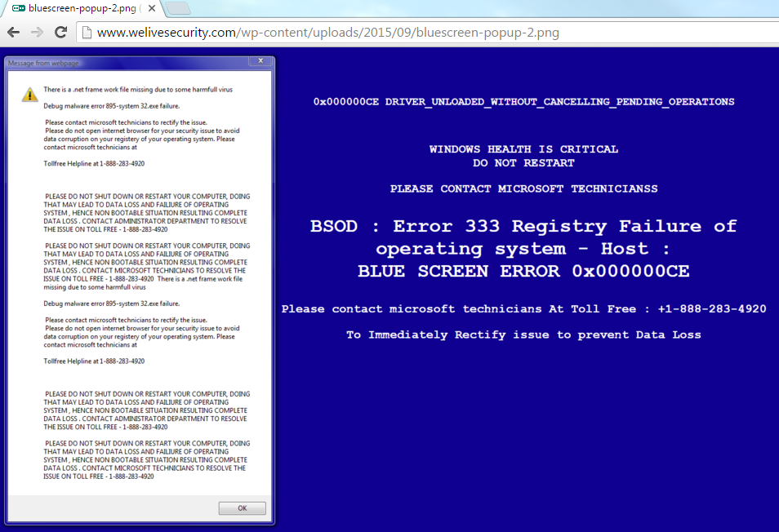This screenshot has width=779, height=532.
Task: Click 'BLUE SCREEN ERROR 0x000000CE' heading
Action: pos(523,271)
